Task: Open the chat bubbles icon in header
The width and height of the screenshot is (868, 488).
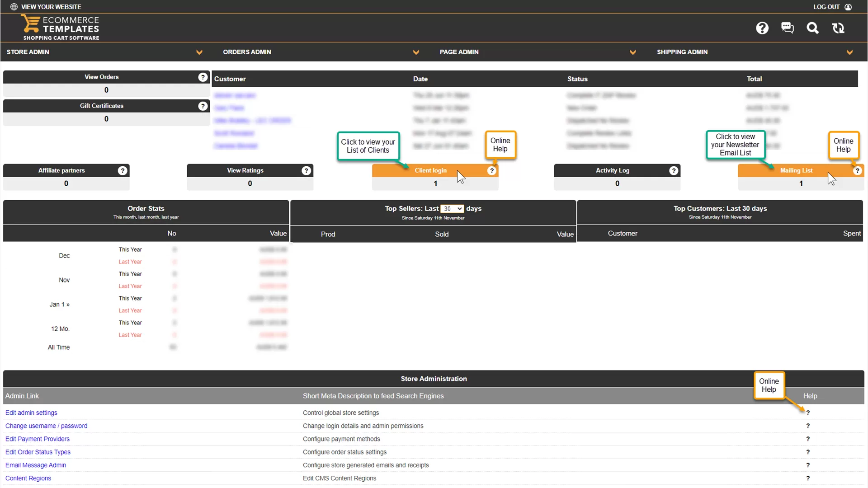Action: (x=788, y=28)
